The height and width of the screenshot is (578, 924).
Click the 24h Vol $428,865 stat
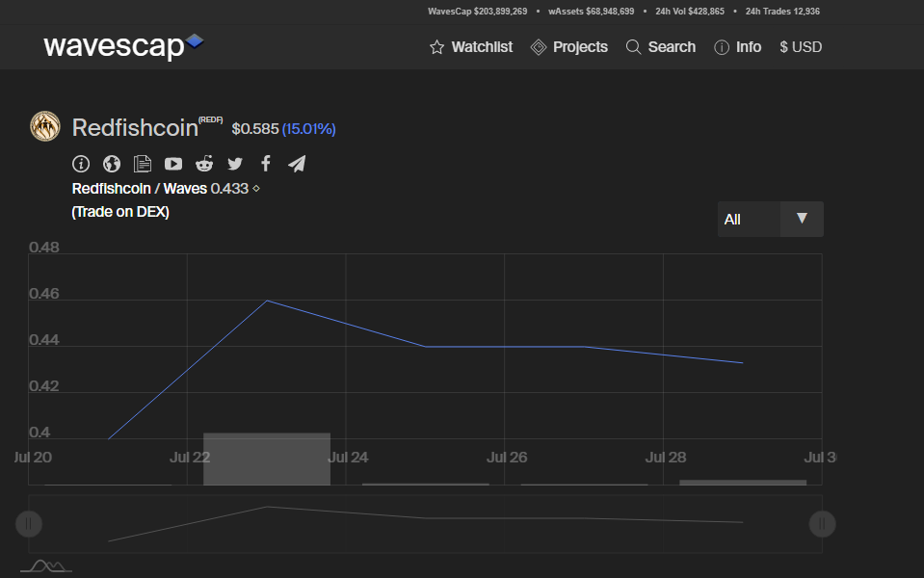(x=690, y=12)
